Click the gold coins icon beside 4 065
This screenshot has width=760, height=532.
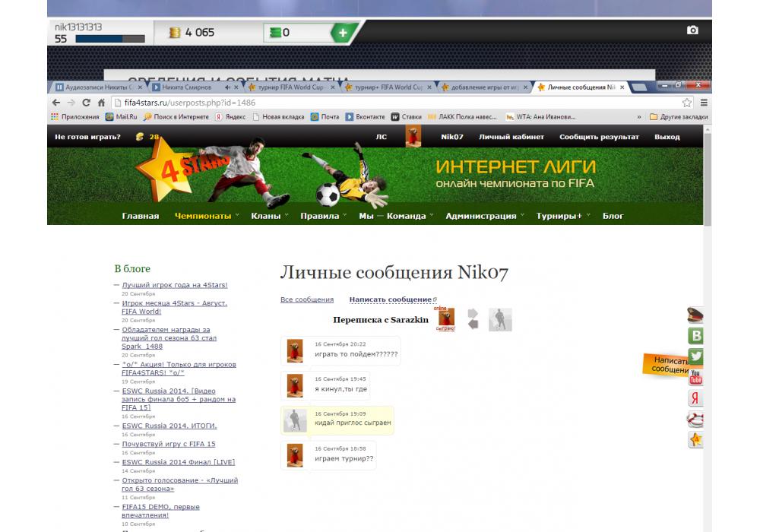(175, 33)
